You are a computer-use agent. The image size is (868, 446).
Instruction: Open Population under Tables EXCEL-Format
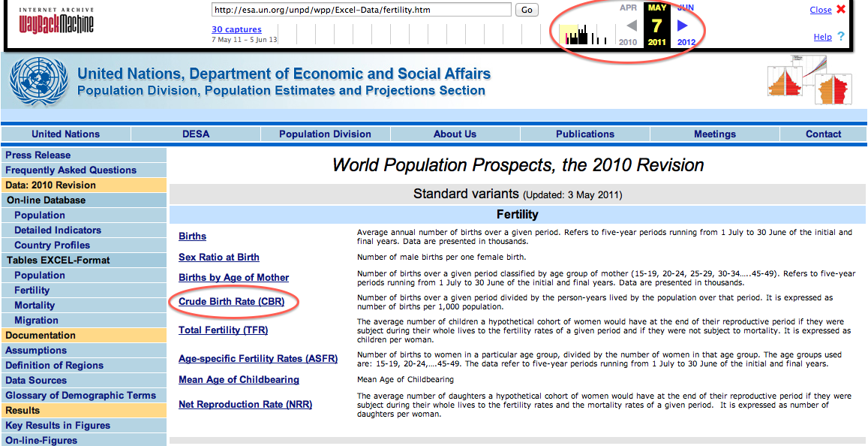[x=39, y=276]
